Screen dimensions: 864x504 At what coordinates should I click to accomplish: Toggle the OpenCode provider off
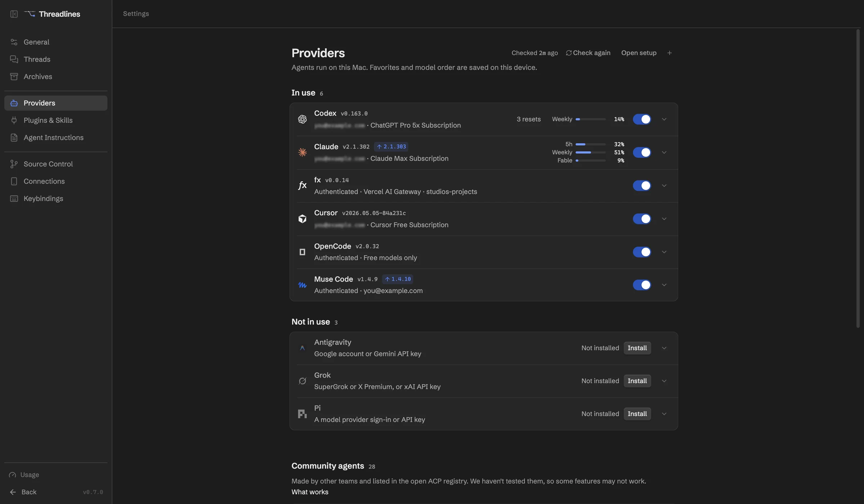[x=642, y=252]
